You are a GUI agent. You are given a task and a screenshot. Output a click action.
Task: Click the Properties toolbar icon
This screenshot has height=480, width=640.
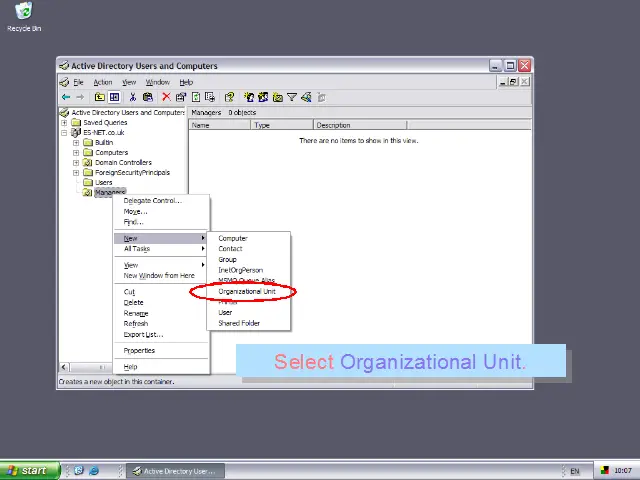point(181,97)
